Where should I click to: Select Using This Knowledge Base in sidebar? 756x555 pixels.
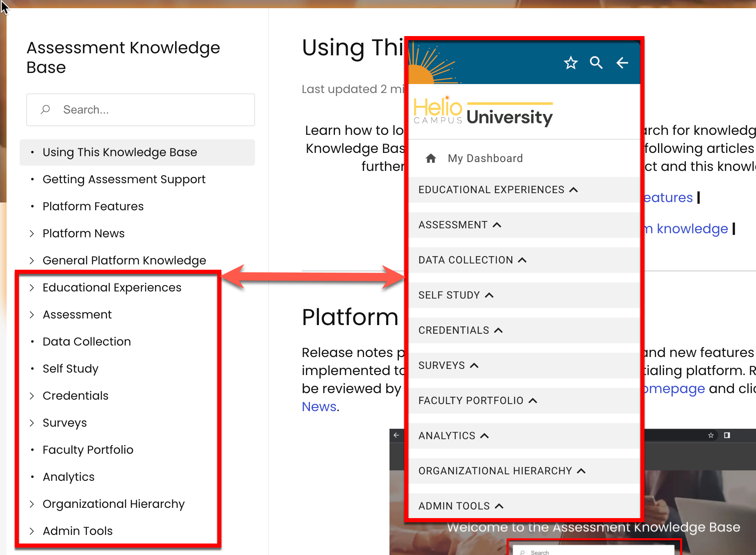[x=120, y=152]
